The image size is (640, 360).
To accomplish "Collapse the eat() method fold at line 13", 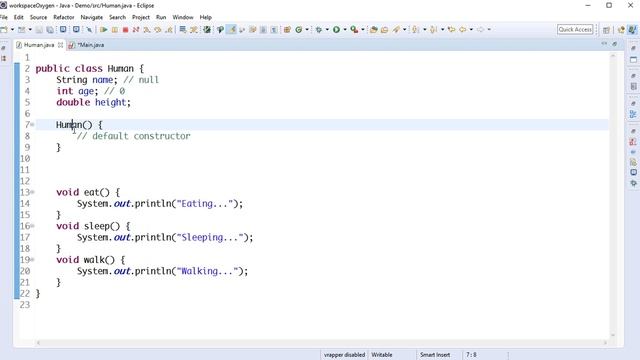I will [x=32, y=192].
